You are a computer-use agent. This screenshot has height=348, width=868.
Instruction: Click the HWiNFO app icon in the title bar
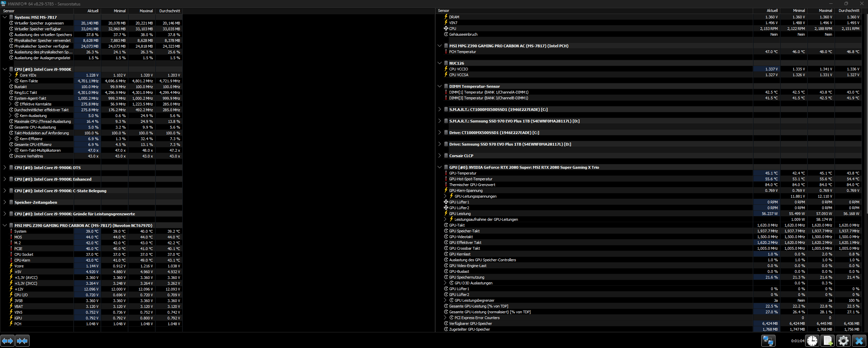[x=3, y=4]
